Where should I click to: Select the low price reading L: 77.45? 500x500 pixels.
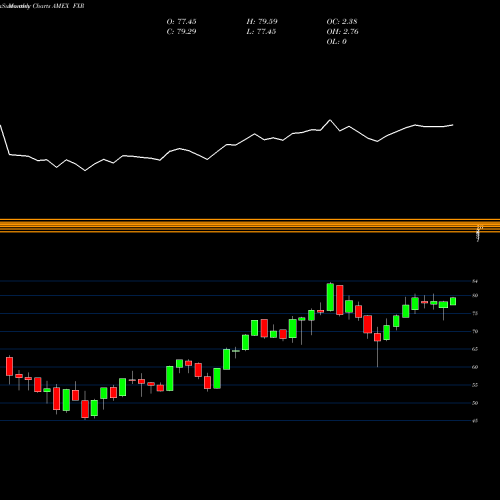coord(261,32)
